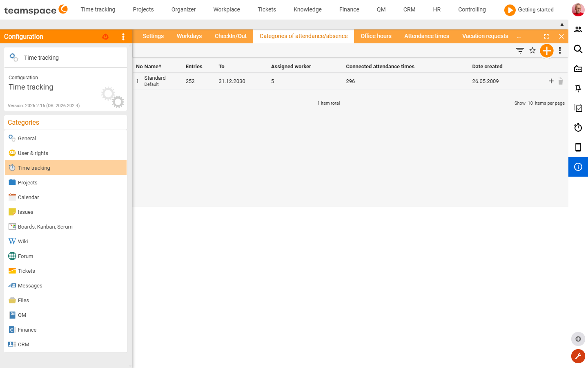Screen dimensions: 588x368
Task: Change items per page value 10
Action: pos(530,103)
